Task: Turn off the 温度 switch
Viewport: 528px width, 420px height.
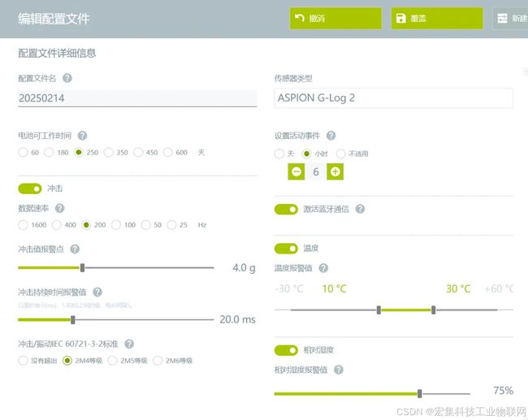Action: 286,249
